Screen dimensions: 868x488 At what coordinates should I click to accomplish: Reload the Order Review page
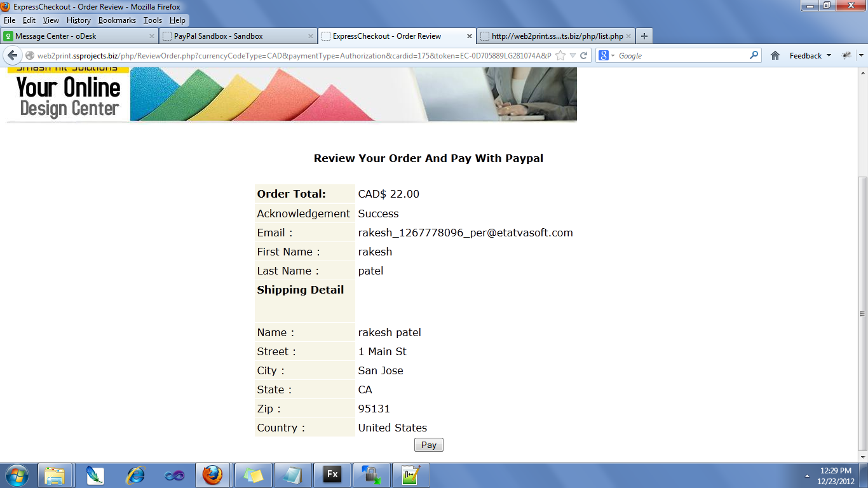click(x=583, y=55)
